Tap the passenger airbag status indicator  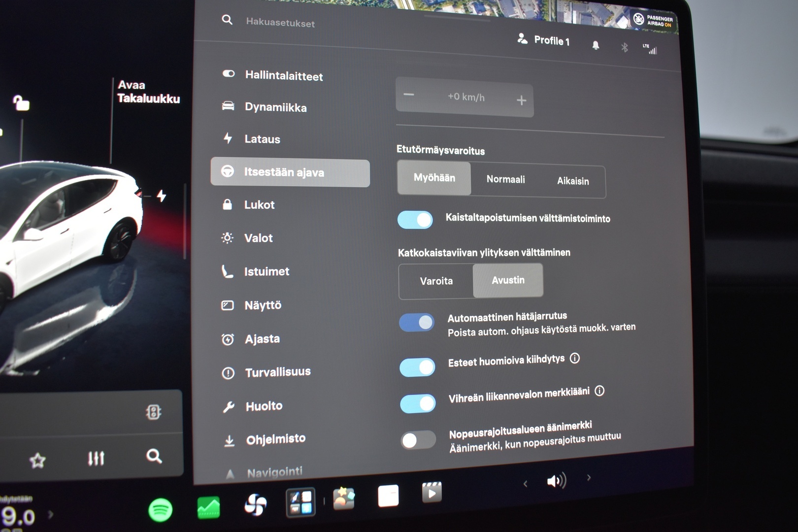[653, 20]
